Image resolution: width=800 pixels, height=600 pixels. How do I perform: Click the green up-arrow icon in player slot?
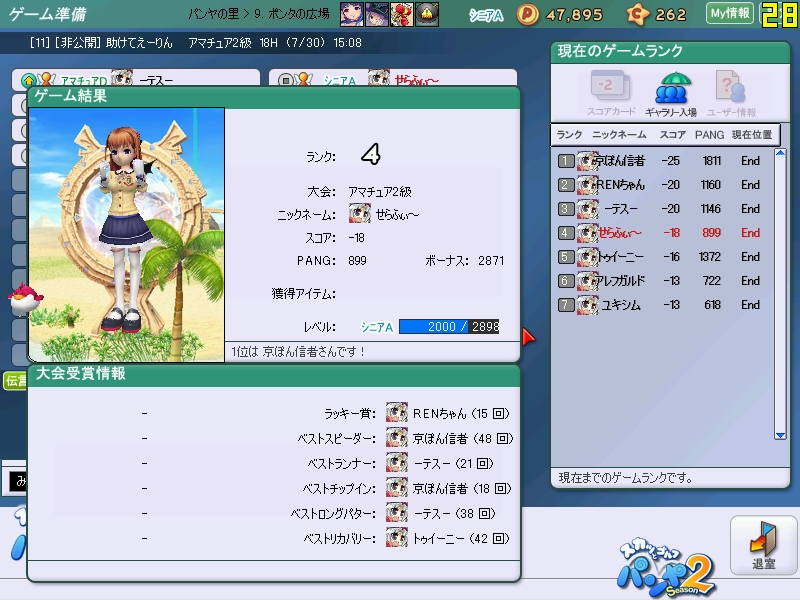tap(29, 80)
